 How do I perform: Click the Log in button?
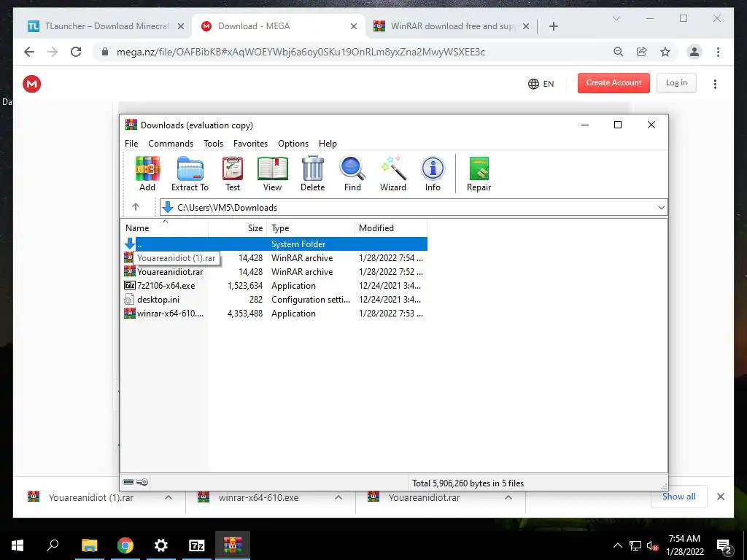click(x=676, y=83)
